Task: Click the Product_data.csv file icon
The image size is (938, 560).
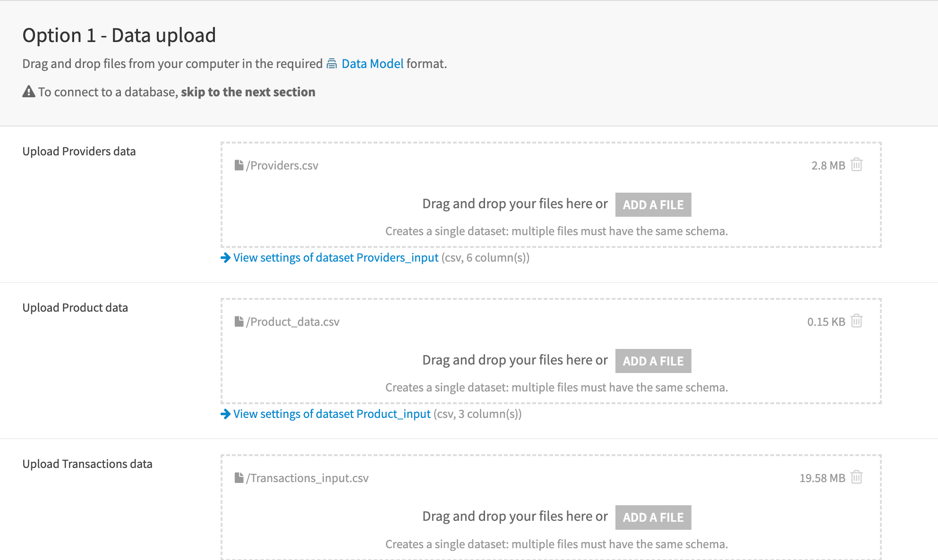Action: [239, 322]
